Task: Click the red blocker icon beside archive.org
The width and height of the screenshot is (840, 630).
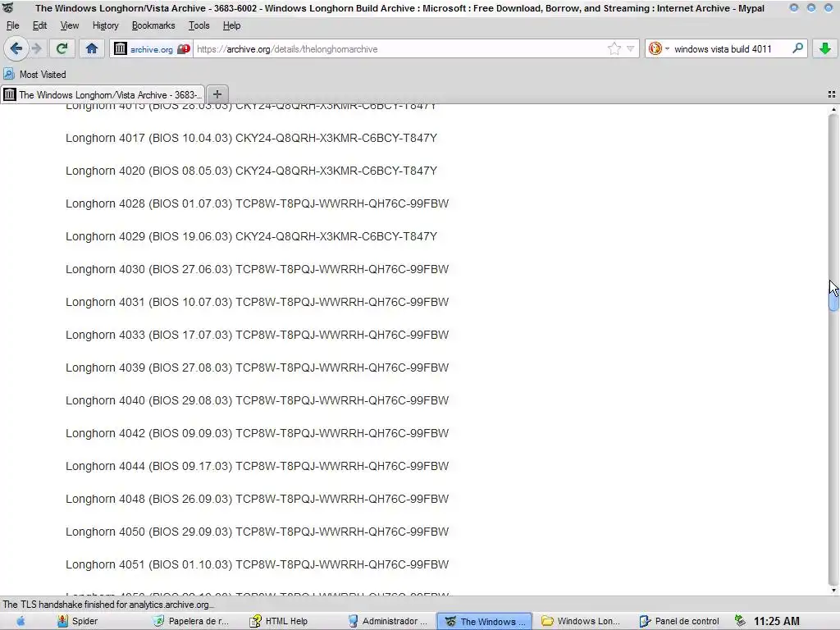Action: [x=184, y=48]
